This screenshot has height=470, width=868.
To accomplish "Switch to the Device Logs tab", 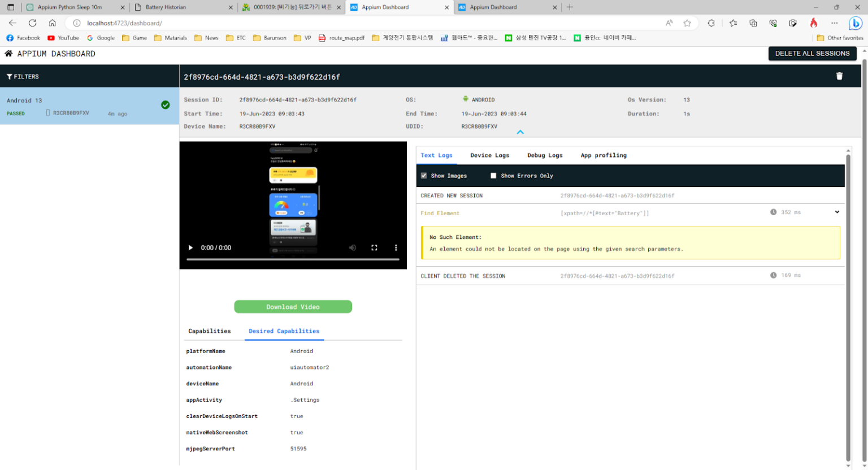I will [489, 155].
